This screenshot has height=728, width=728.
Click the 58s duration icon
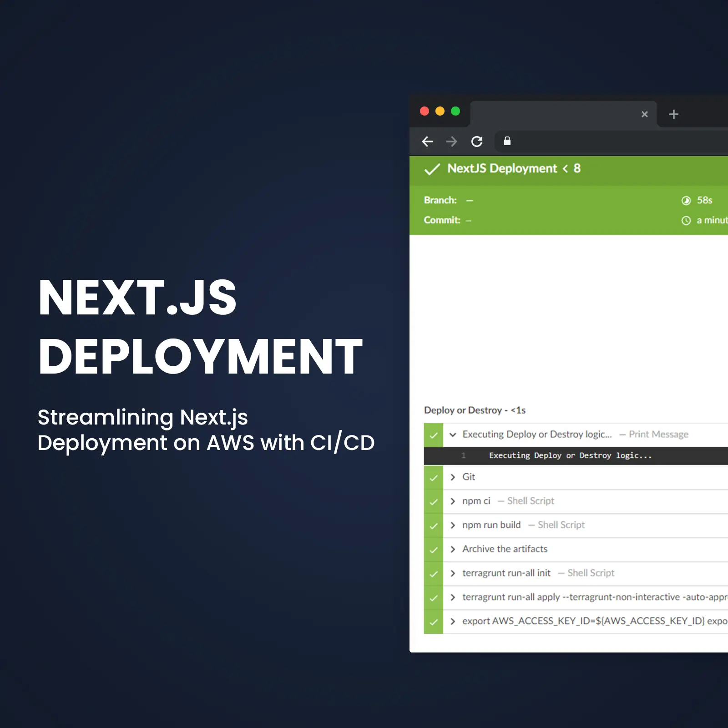point(686,201)
